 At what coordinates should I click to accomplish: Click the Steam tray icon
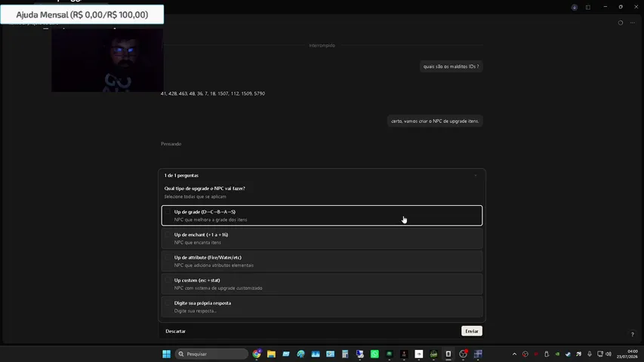coord(568,354)
